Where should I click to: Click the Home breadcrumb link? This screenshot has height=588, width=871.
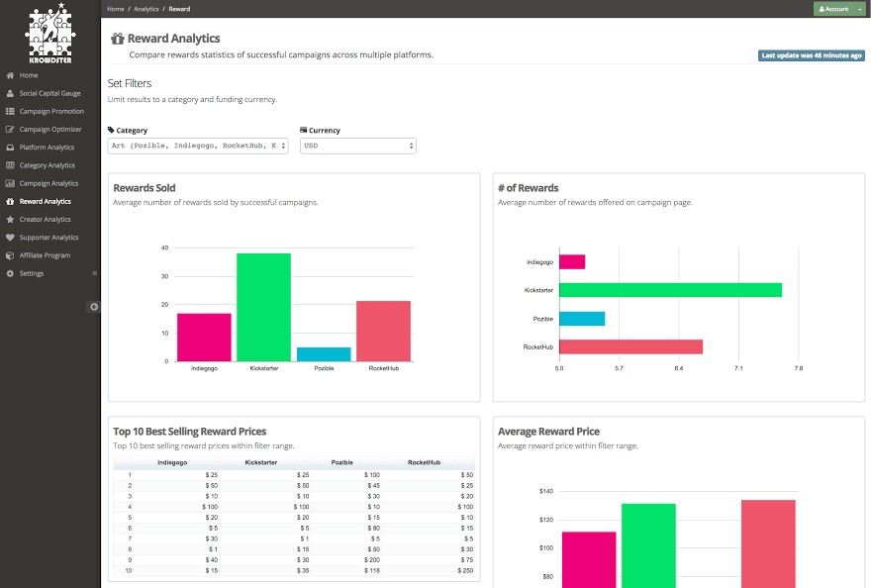coord(116,9)
